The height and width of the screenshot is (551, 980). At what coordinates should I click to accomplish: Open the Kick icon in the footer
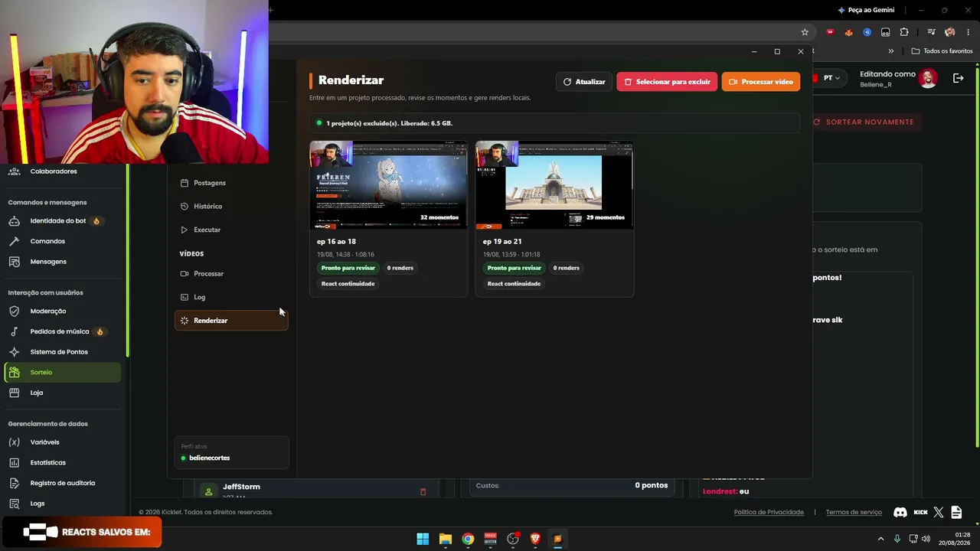pos(921,513)
